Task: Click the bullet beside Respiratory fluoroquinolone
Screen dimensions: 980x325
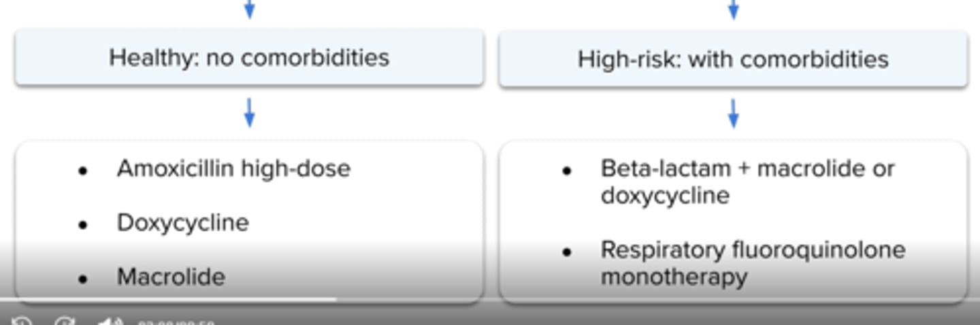Action: (567, 252)
